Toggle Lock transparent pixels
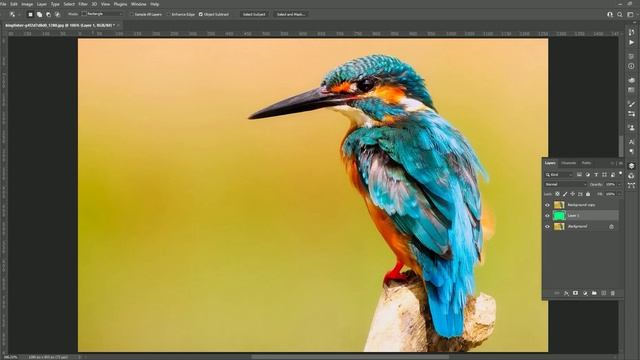Viewport: 640px width, 360px height. tap(557, 194)
